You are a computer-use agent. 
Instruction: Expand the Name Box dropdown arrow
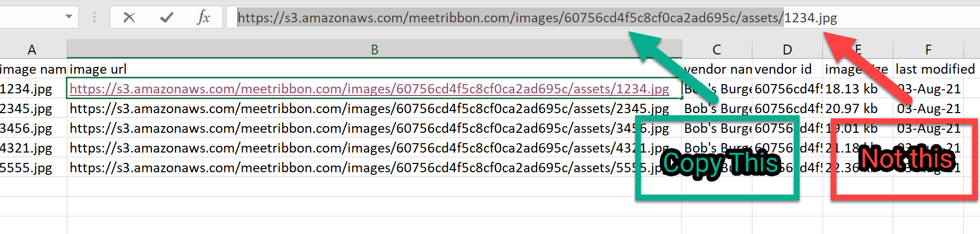click(68, 17)
